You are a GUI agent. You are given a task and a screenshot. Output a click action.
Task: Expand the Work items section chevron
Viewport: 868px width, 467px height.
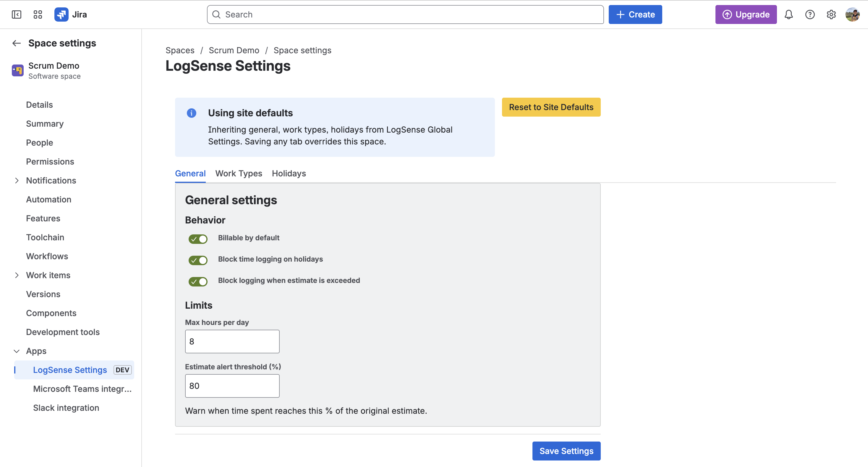click(x=17, y=275)
